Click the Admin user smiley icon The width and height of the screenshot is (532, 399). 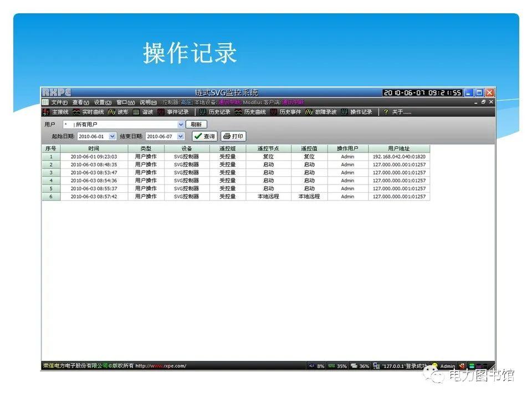point(434,366)
